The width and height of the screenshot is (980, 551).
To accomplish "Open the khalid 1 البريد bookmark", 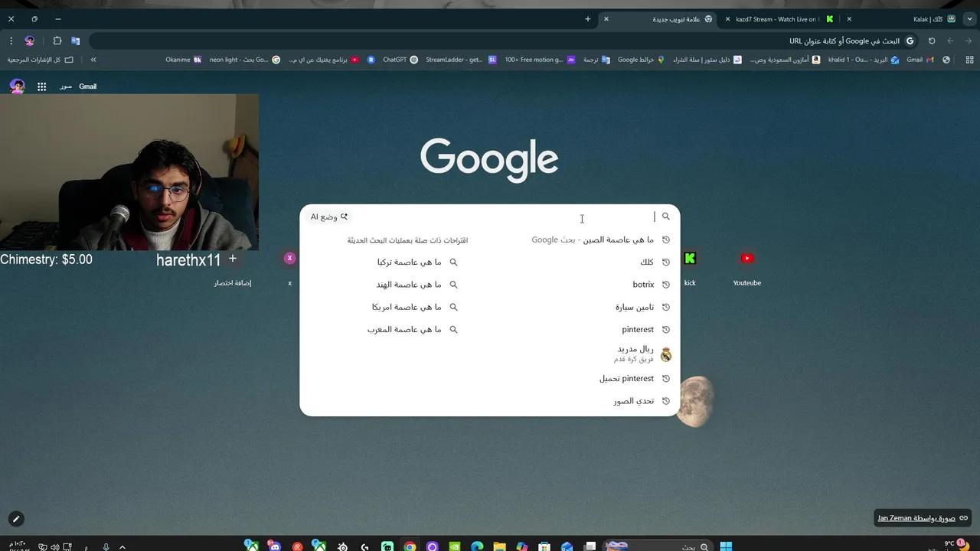I will click(864, 60).
